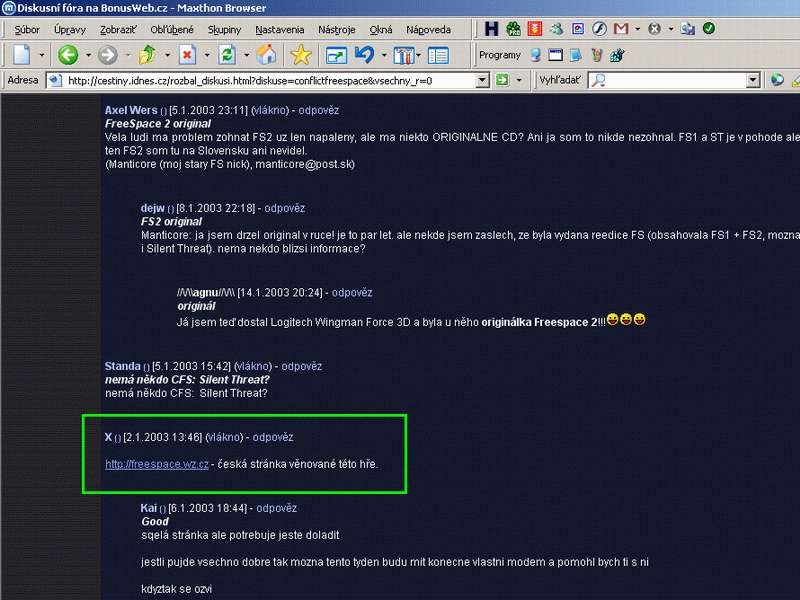Open the Nápoveda menu

coord(429,30)
